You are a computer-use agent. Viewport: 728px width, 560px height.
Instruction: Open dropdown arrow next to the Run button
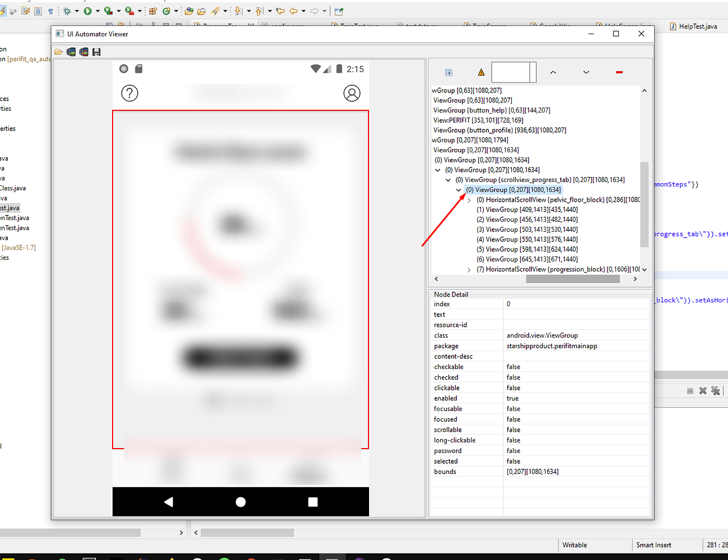pyautogui.click(x=97, y=11)
